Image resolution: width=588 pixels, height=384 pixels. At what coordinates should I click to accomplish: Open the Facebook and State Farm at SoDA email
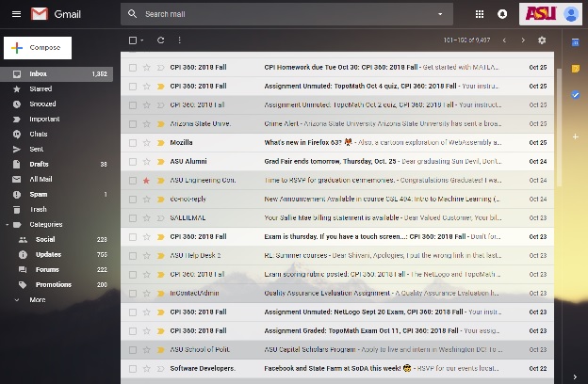pos(337,369)
